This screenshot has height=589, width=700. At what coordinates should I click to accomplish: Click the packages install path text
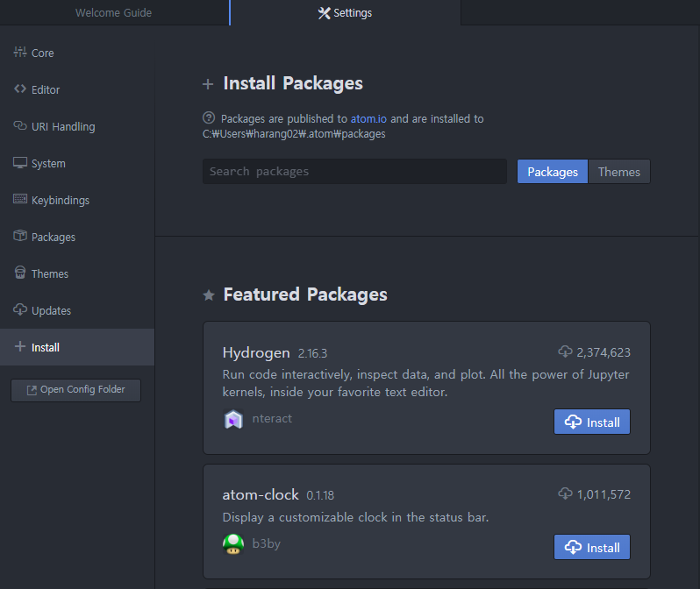294,134
